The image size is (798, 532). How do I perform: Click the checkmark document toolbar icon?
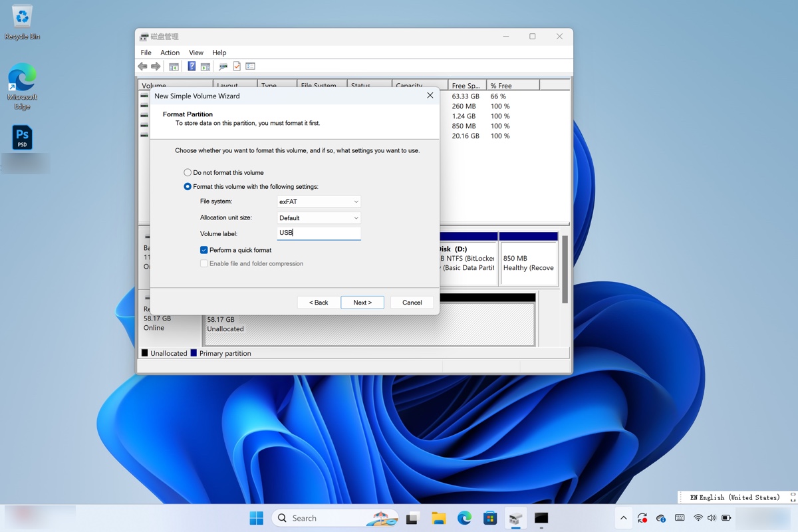click(x=237, y=66)
